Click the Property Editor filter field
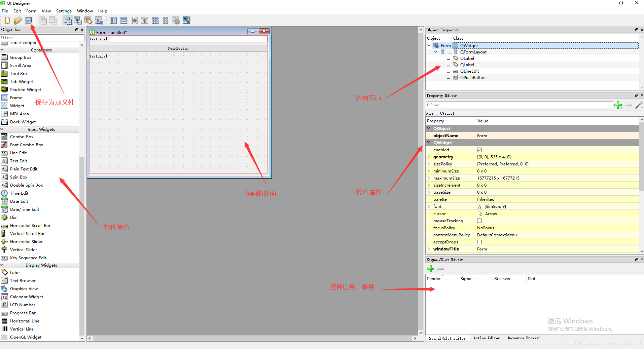The image size is (644, 349). [x=519, y=105]
